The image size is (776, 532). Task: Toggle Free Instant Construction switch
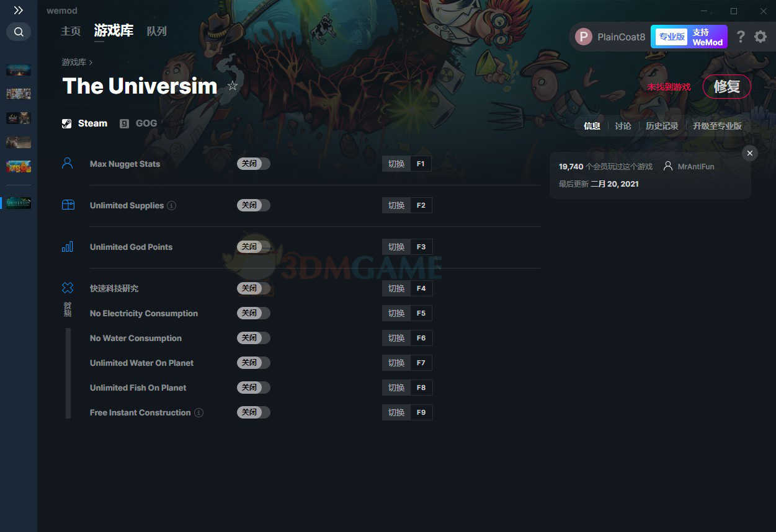254,412
